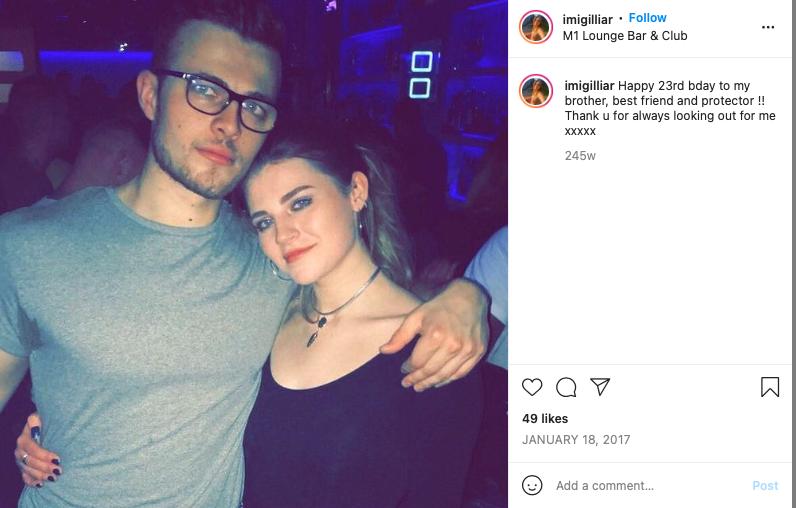The image size is (796, 508).
Task: Open comments via speech bubble icon
Action: [x=566, y=387]
